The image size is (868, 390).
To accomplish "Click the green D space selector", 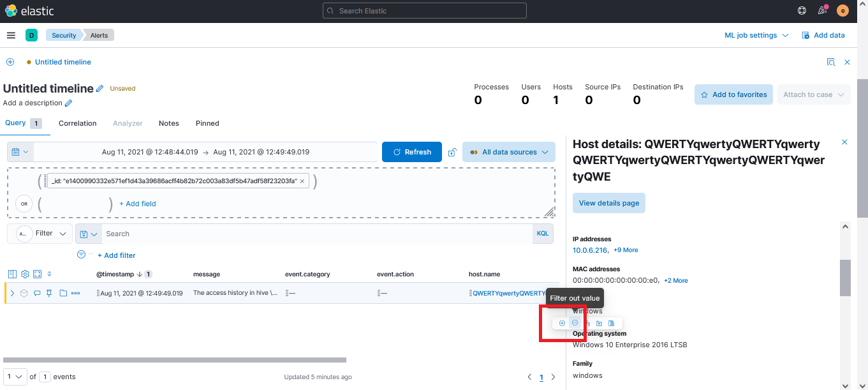I will pos(31,35).
